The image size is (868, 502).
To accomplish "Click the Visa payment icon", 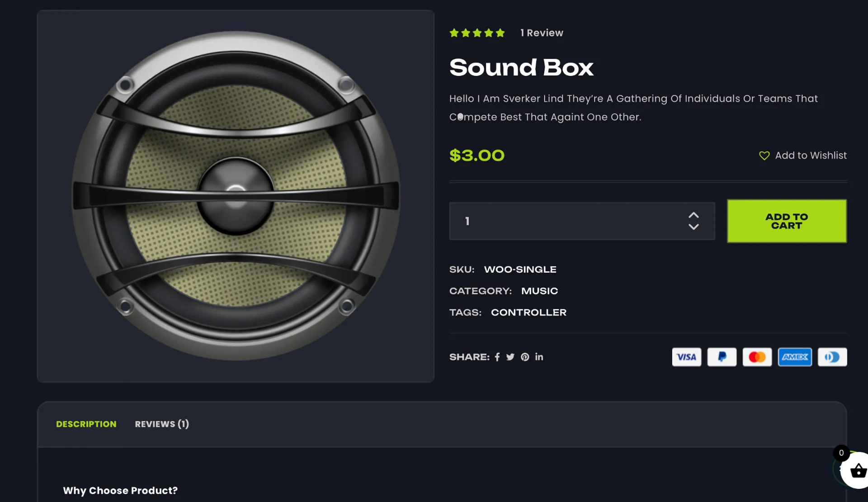I will 686,357.
